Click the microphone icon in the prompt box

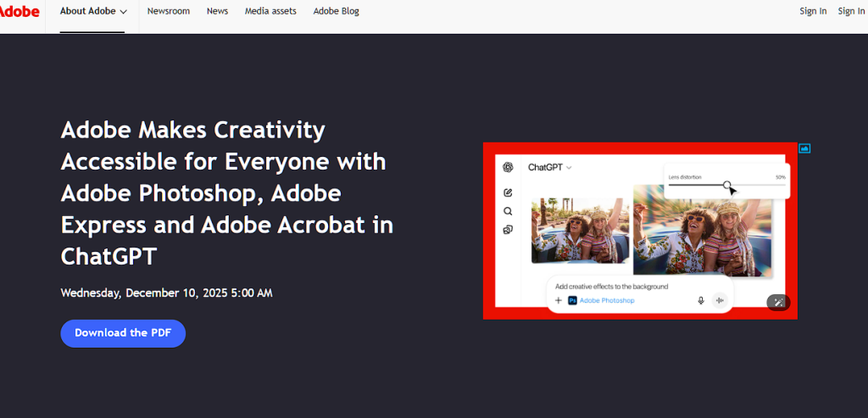[701, 301]
